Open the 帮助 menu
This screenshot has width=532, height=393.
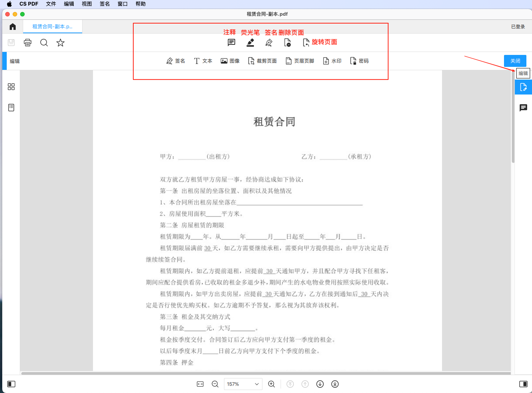pos(141,4)
